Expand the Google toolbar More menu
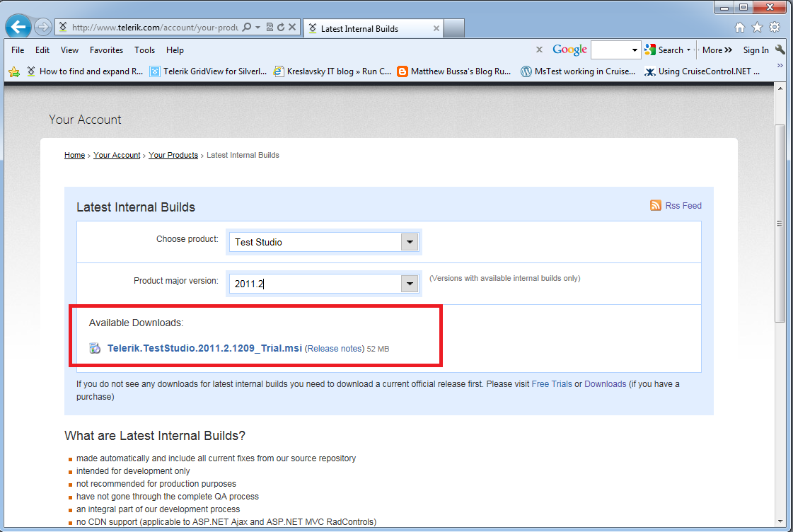The width and height of the screenshot is (793, 532). pyautogui.click(x=717, y=50)
